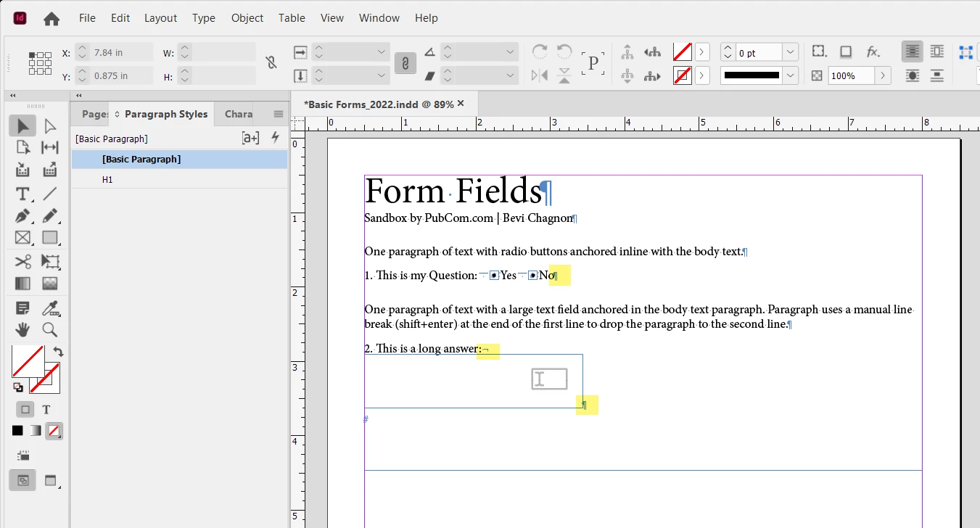Viewport: 980px width, 528px height.
Task: Reset to default fill and stroke
Action: click(18, 387)
